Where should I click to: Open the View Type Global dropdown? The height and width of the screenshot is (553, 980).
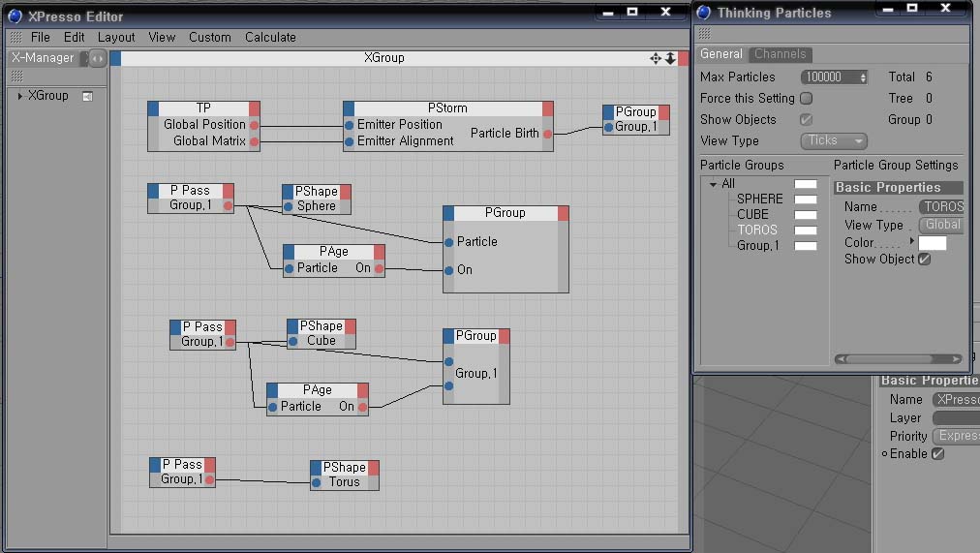click(941, 225)
